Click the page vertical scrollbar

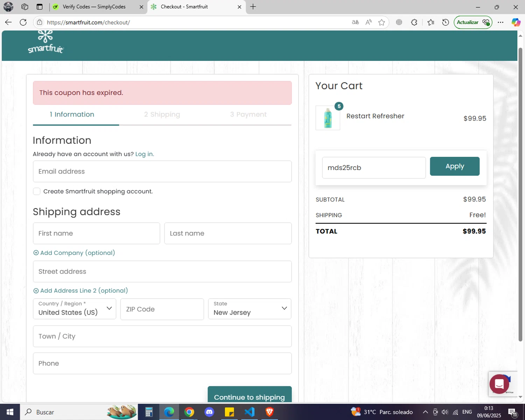click(520, 194)
